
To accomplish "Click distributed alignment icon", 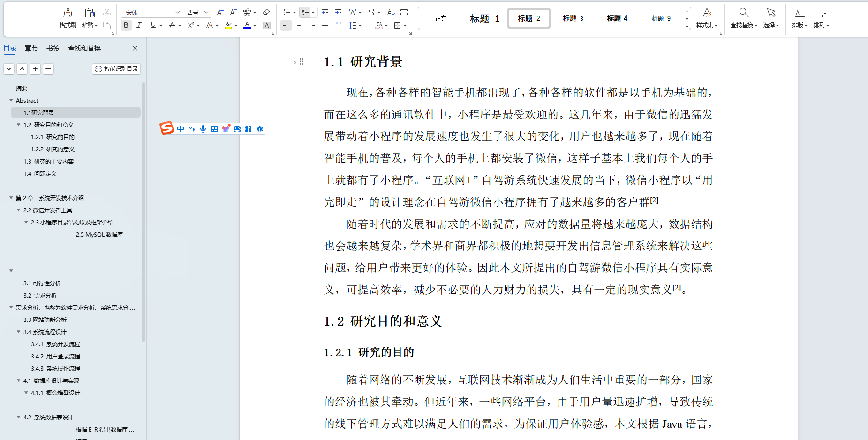I will pos(338,25).
